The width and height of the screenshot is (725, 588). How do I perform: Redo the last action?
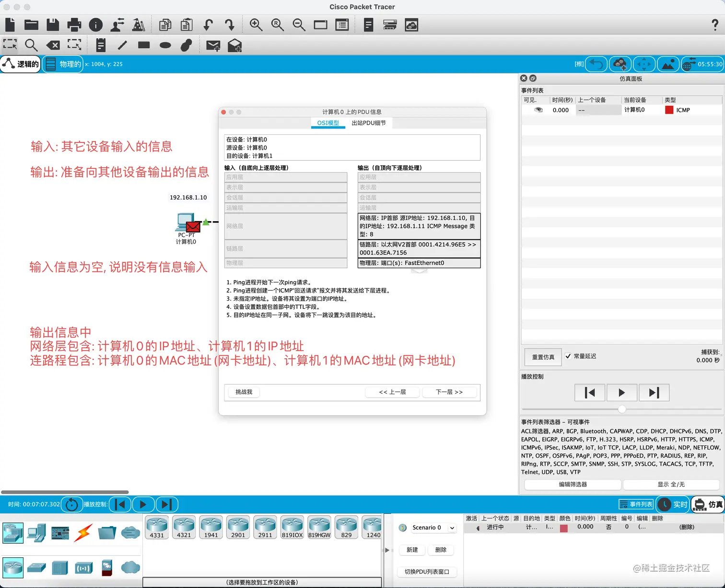[230, 24]
